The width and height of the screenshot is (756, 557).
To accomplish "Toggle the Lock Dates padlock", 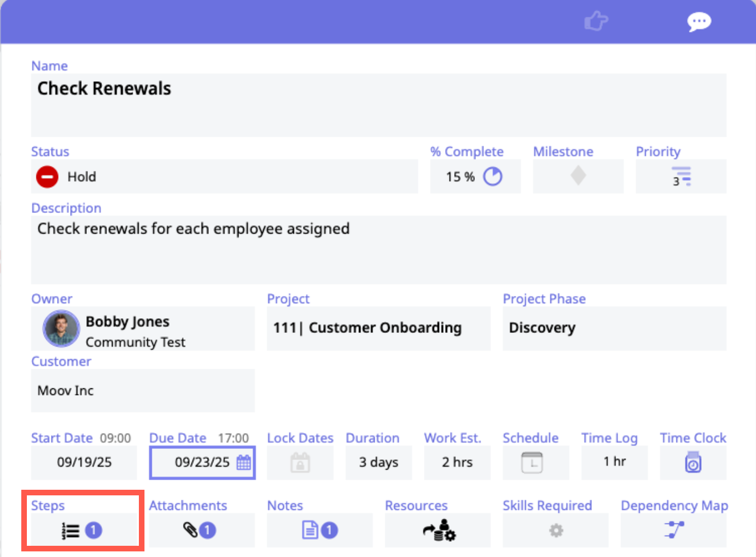I will (300, 463).
